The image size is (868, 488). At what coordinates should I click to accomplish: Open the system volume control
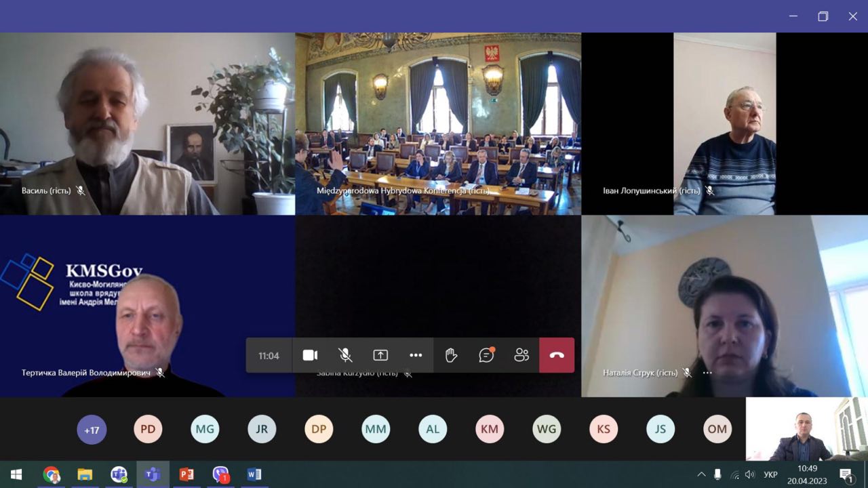coord(750,474)
